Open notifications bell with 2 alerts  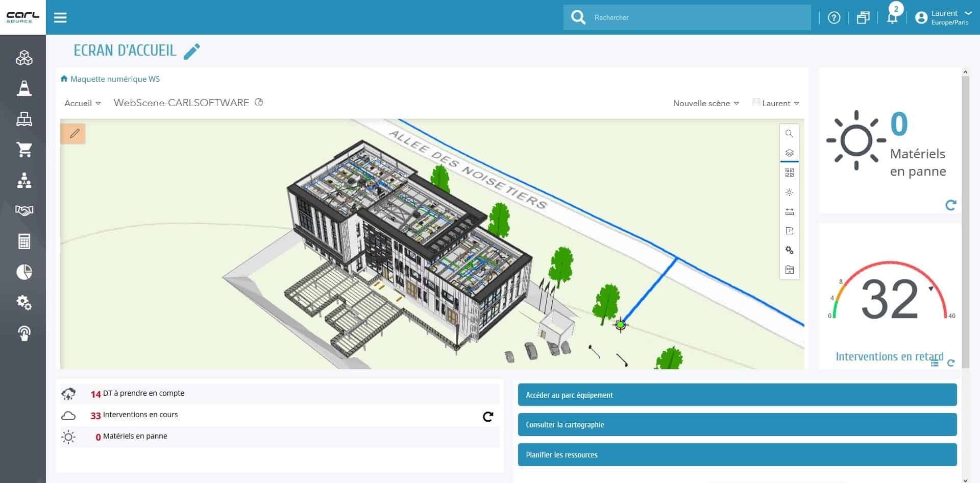coord(892,17)
